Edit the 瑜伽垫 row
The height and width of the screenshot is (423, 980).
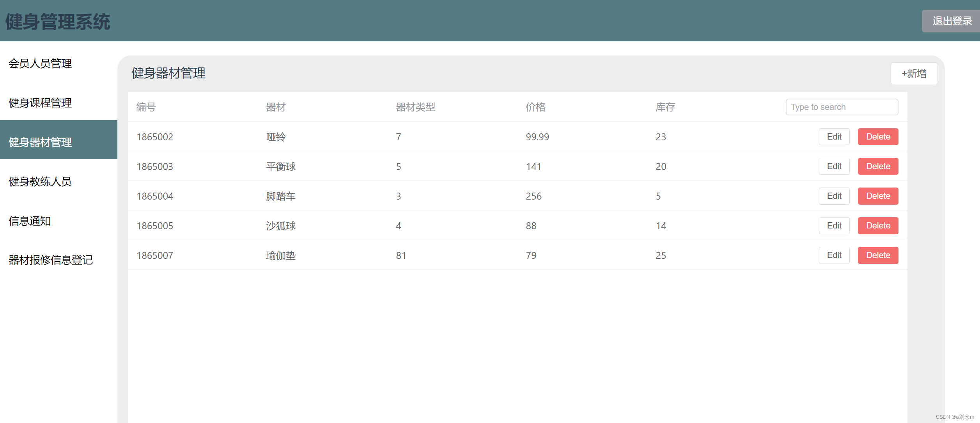[x=834, y=255]
